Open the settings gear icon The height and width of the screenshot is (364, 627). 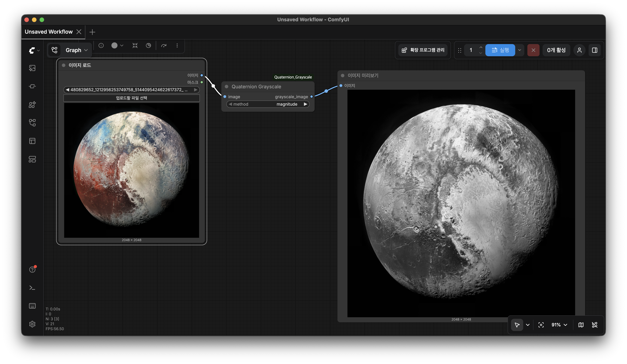tap(32, 324)
